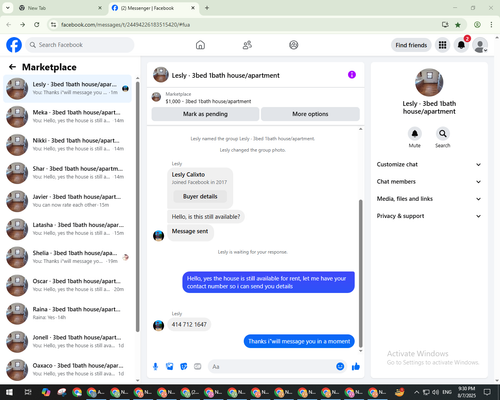
Task: Open Shar conversation in list
Action: pyautogui.click(x=67, y=173)
